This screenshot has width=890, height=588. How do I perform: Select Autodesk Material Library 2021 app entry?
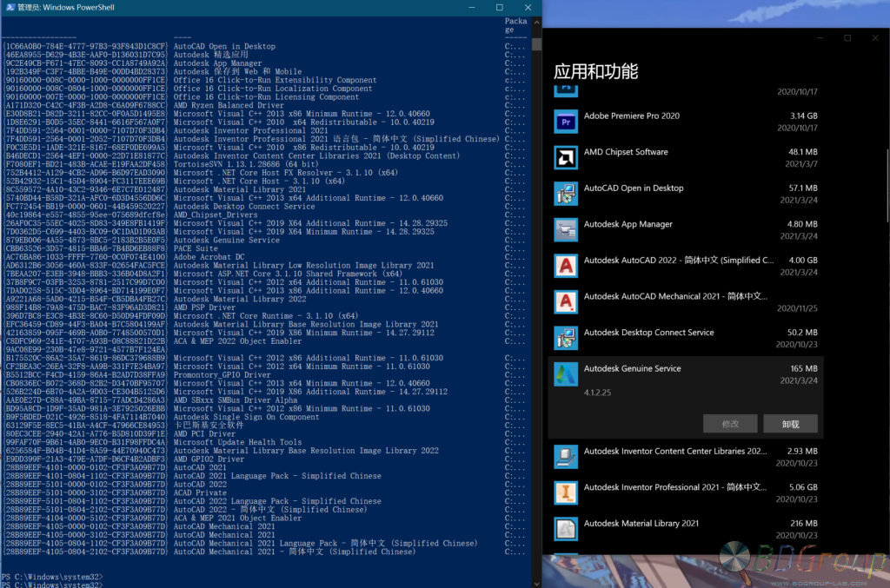[x=686, y=529]
